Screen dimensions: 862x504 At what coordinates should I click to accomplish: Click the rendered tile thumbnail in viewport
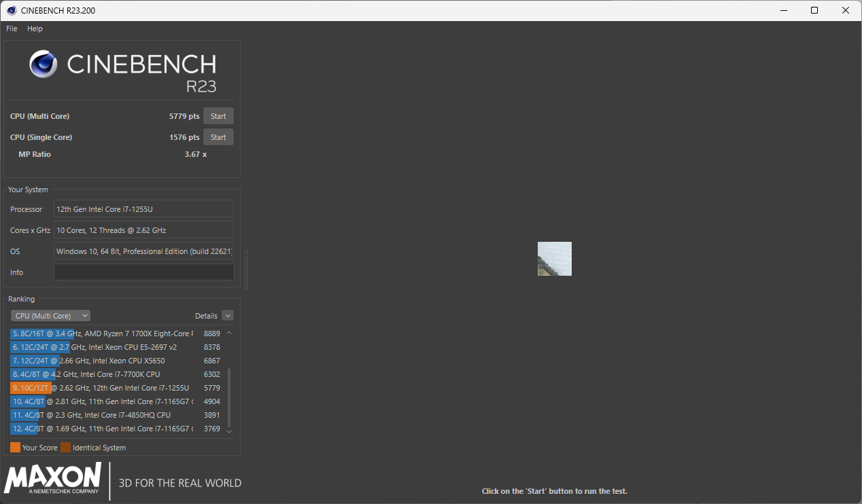(555, 259)
